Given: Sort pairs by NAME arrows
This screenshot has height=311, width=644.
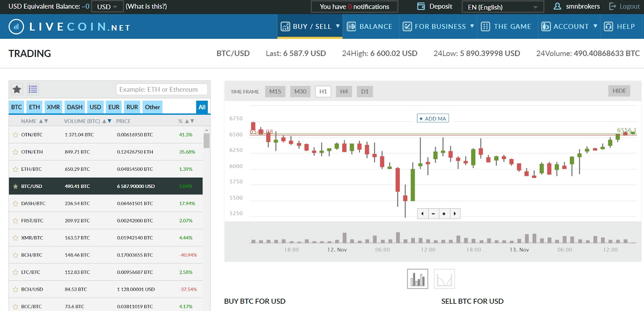Looking at the screenshot, I should pos(43,121).
